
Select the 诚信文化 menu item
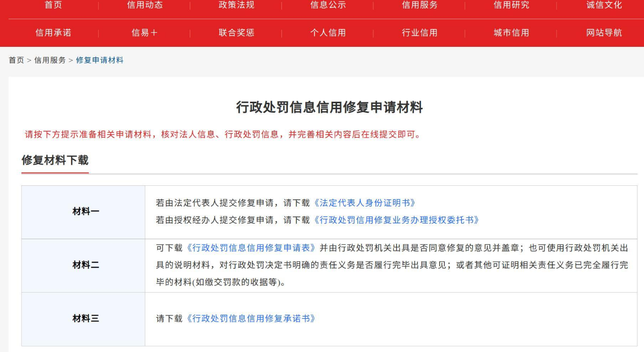point(604,5)
